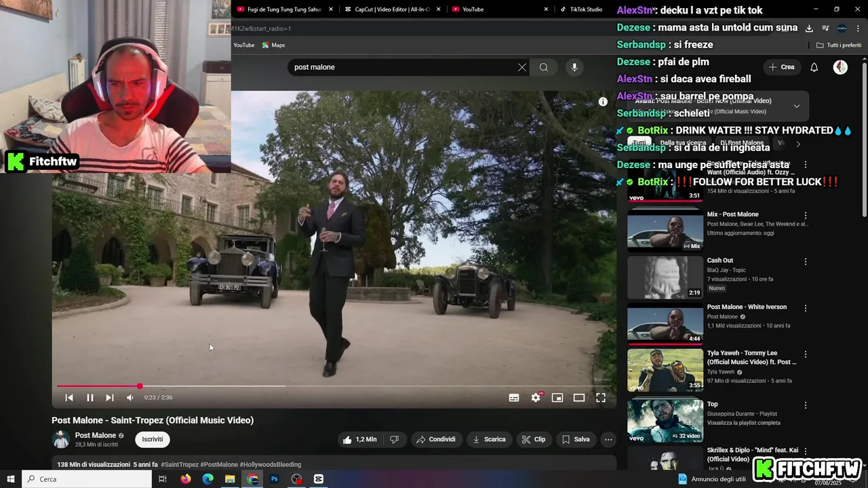
Task: Select the Di Post Malone chip
Action: coord(742,143)
